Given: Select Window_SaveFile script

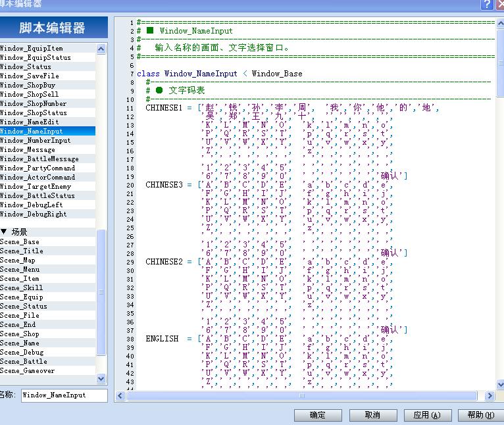Looking at the screenshot, I should coord(47,76).
